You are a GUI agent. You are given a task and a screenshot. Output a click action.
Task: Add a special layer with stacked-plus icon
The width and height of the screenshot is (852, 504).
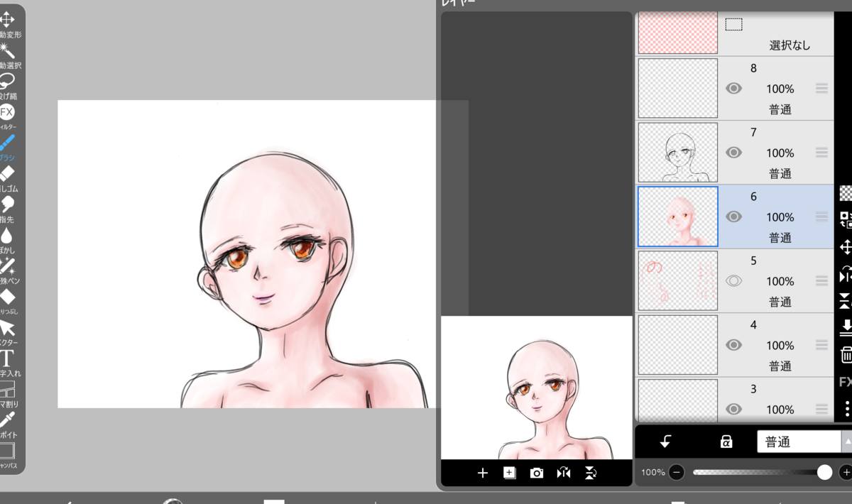point(509,473)
